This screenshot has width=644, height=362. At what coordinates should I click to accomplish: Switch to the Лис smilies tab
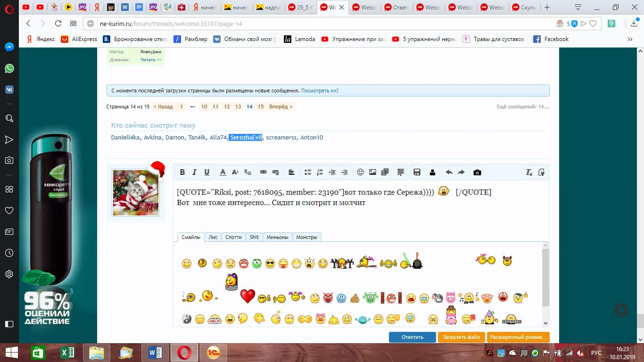click(213, 237)
